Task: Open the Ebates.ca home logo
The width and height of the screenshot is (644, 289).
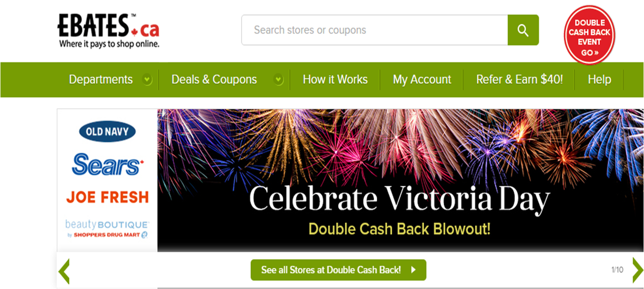Action: (108, 30)
